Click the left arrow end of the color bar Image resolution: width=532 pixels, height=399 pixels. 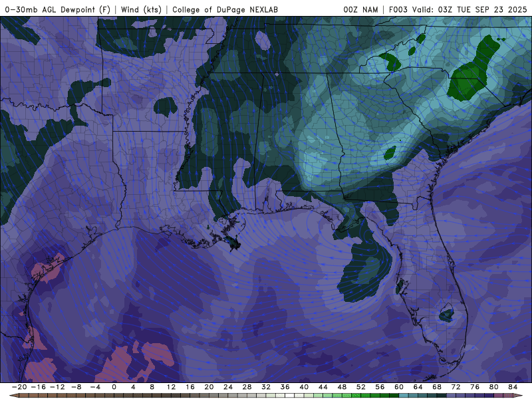pyautogui.click(x=13, y=396)
